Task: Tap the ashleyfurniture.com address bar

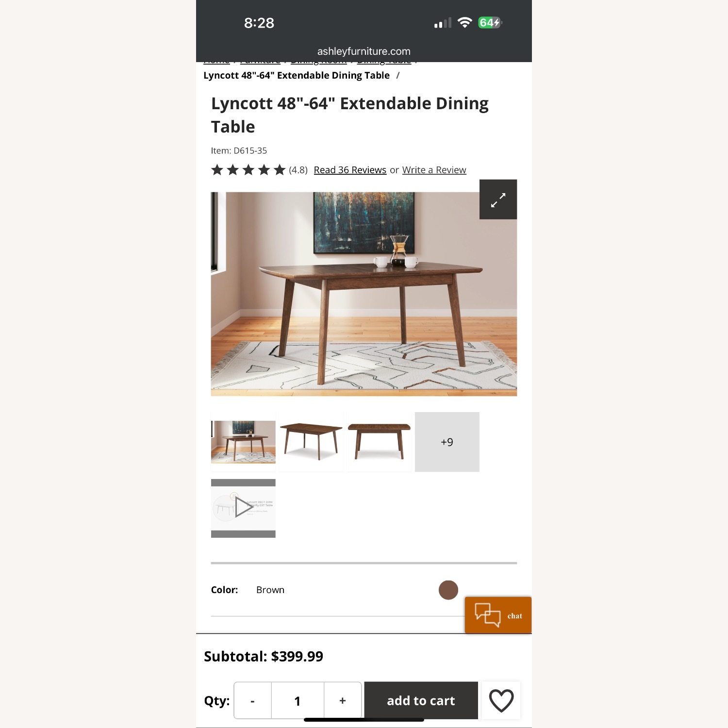Action: click(364, 51)
